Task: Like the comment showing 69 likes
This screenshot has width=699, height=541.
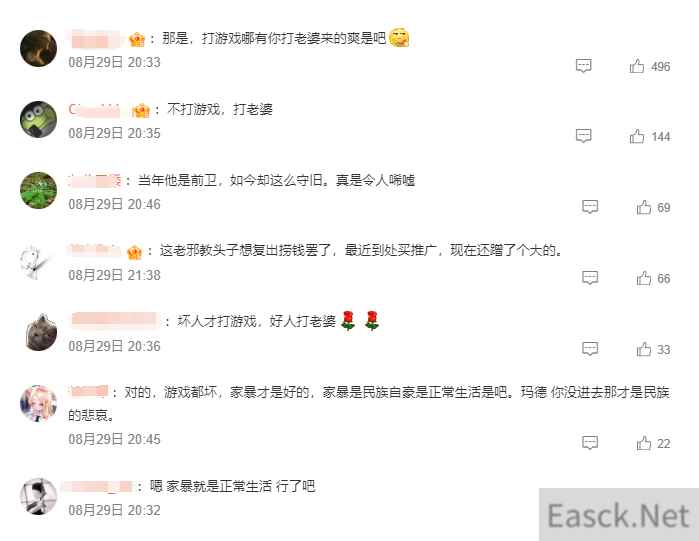Action: click(x=644, y=207)
